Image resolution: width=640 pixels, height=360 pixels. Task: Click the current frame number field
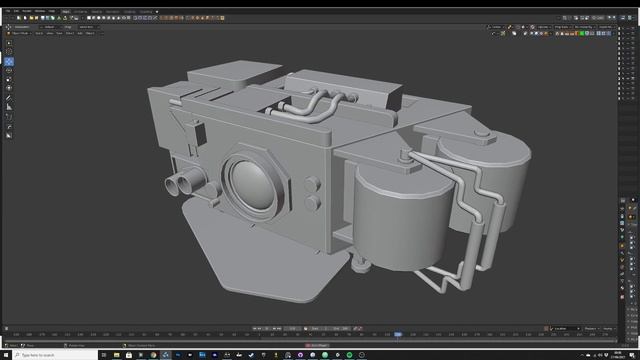pyautogui.click(x=293, y=329)
